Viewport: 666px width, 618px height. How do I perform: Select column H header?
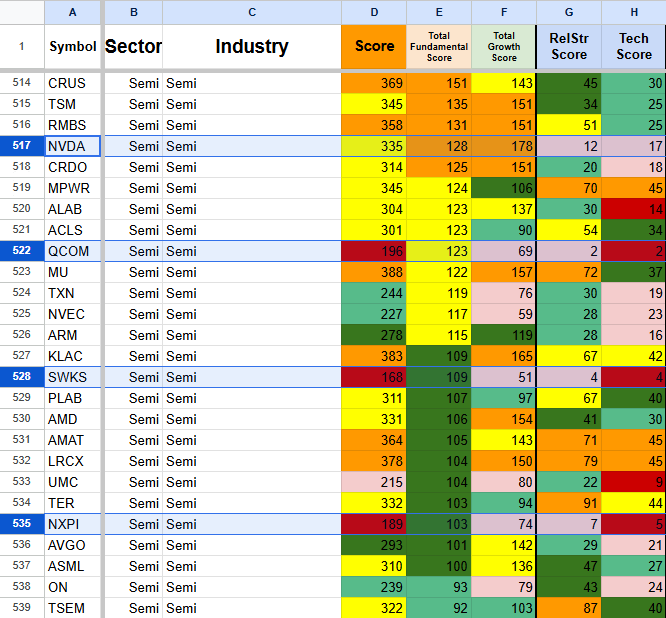point(634,12)
